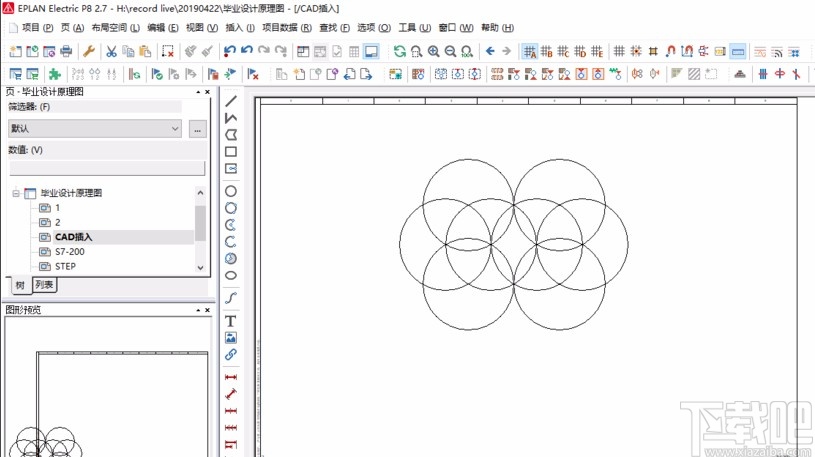
Task: Click the Cut scissors icon
Action: pos(111,51)
